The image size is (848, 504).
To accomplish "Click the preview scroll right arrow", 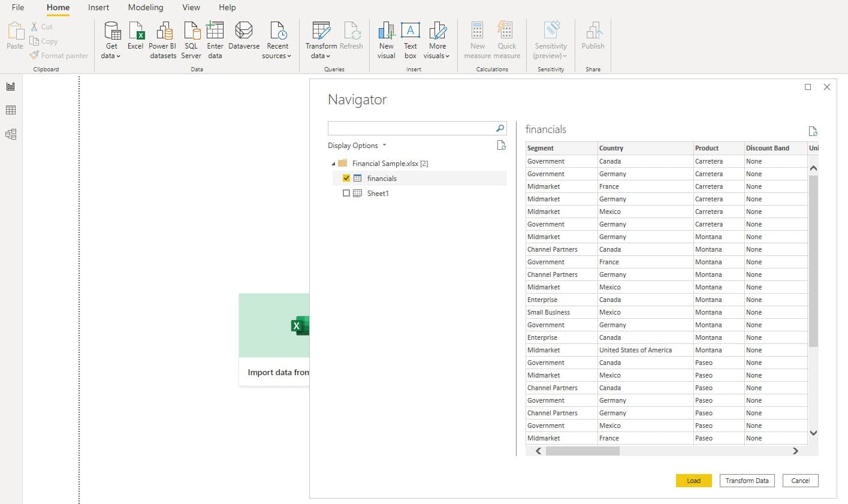I will point(795,451).
